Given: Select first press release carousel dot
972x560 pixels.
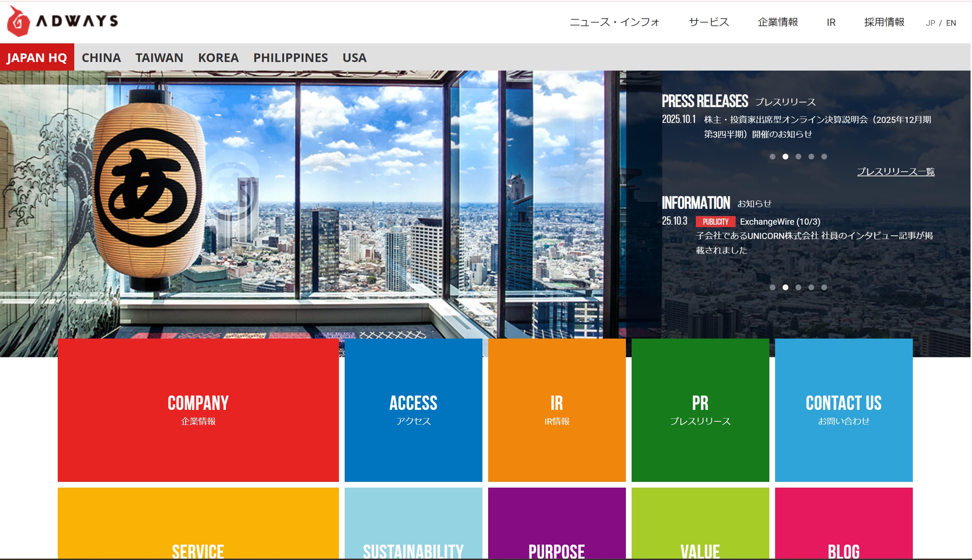Looking at the screenshot, I should click(772, 157).
